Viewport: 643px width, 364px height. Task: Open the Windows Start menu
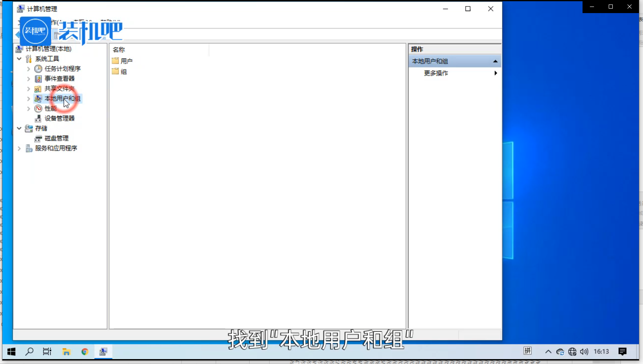tap(11, 352)
